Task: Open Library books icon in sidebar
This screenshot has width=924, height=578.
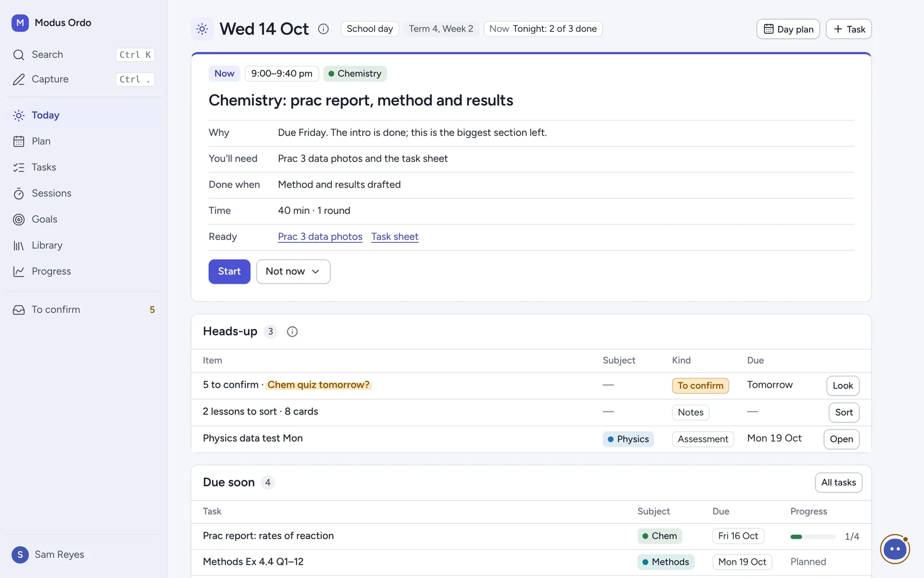Action: click(x=19, y=246)
